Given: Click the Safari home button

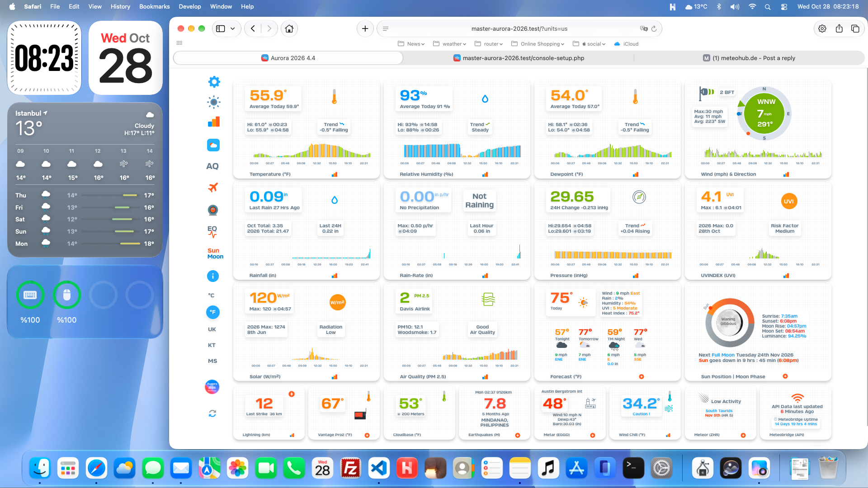Looking at the screenshot, I should [289, 28].
